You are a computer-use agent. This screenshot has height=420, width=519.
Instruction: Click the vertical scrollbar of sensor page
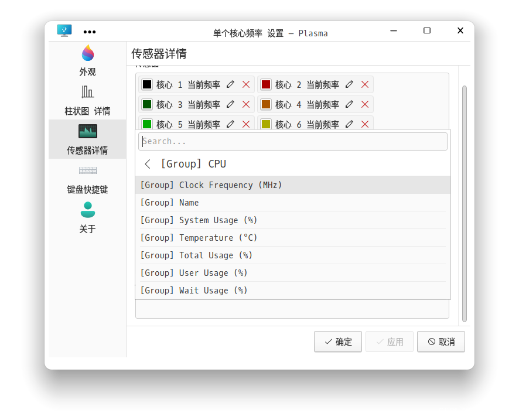[465, 203]
